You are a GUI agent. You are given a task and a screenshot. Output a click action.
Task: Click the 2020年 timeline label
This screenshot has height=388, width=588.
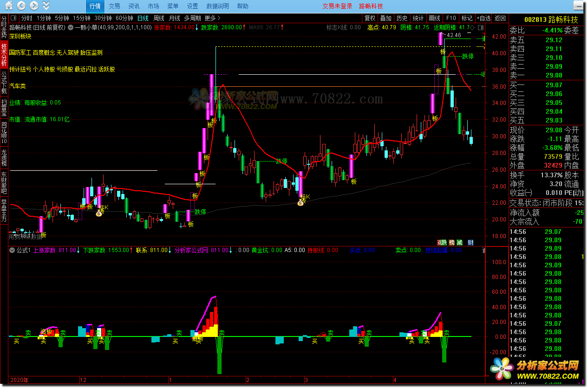(x=20, y=380)
